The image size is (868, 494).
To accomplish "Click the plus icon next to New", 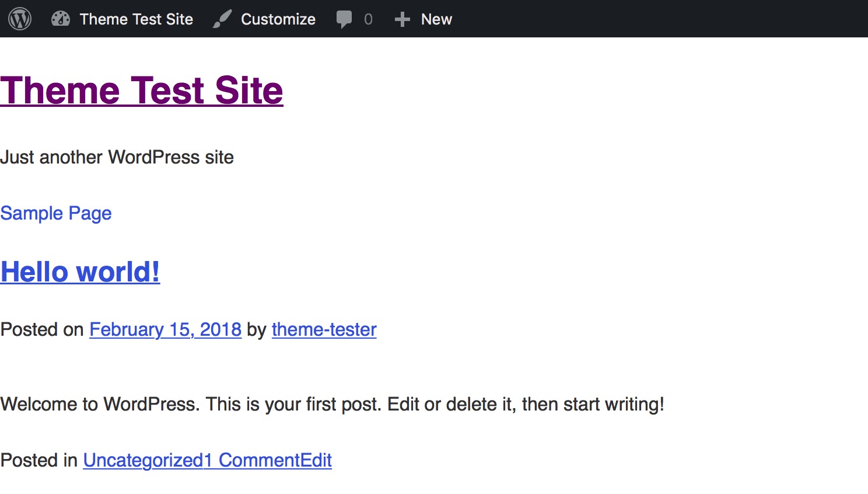I will [402, 19].
